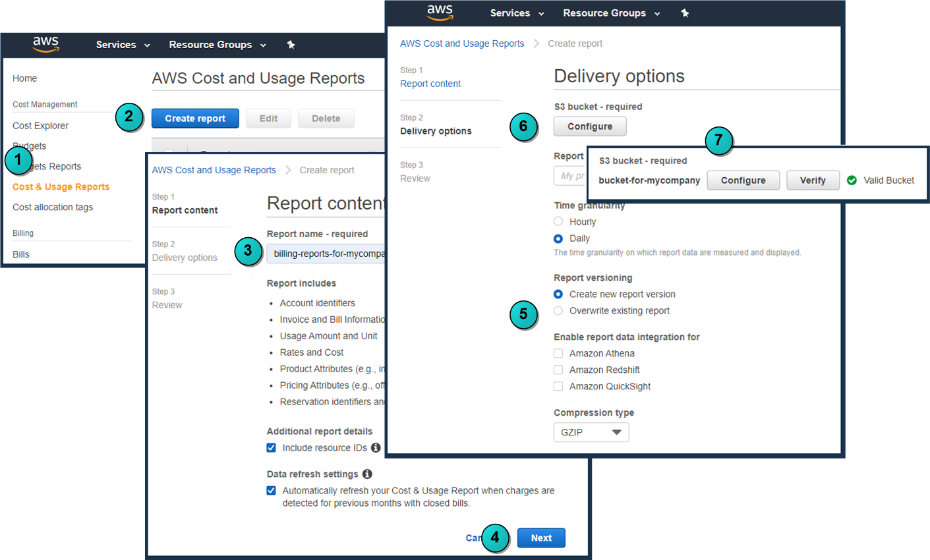Go to Home in the billing sidebar

25,78
